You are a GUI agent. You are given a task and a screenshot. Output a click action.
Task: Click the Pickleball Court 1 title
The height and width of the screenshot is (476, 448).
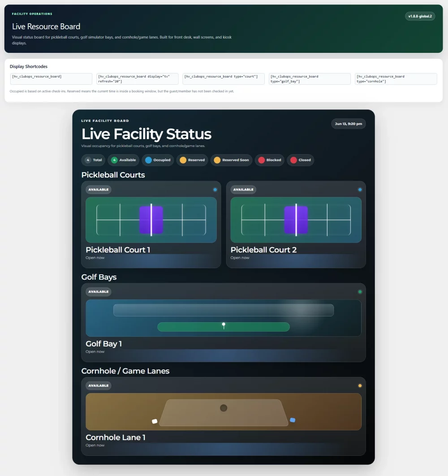tap(118, 250)
